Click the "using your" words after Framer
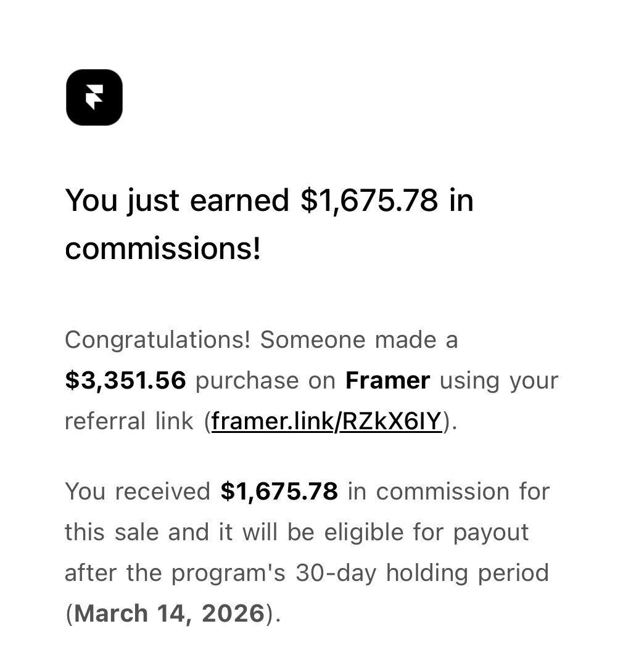The image size is (644, 671). (x=499, y=381)
